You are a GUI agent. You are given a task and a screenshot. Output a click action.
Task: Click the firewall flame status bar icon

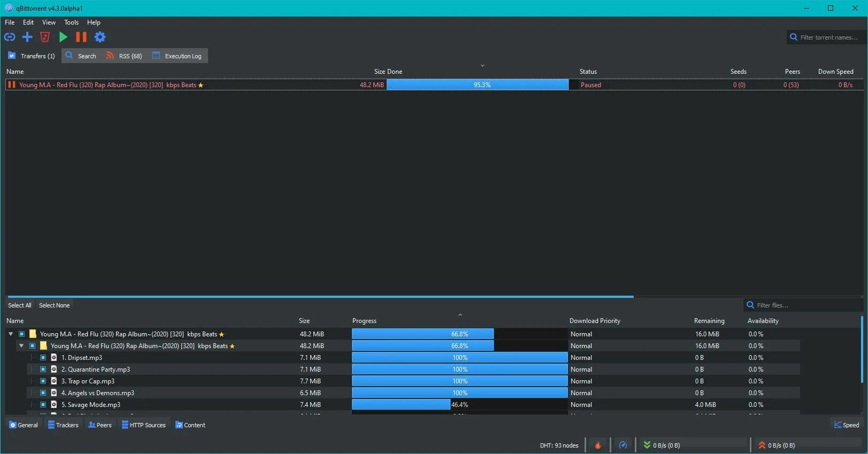pyautogui.click(x=598, y=445)
